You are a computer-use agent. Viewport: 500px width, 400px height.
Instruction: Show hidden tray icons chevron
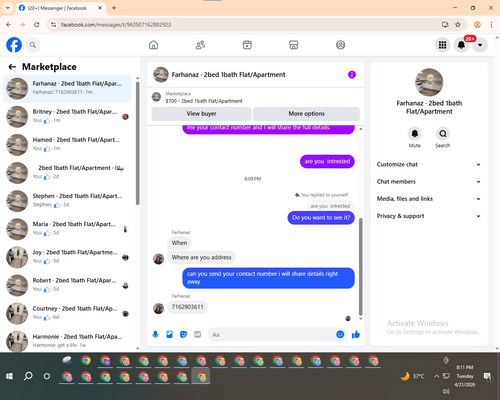[436, 376]
